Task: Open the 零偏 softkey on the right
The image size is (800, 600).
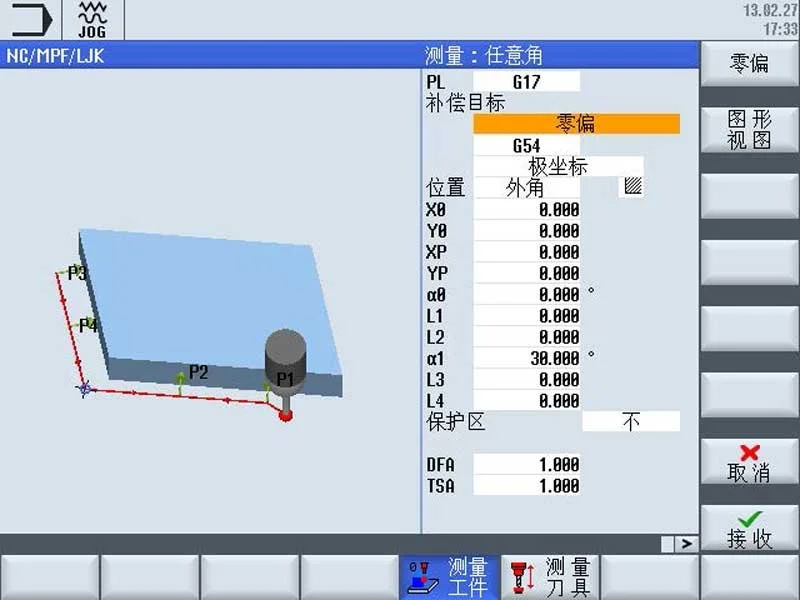Action: pos(749,62)
